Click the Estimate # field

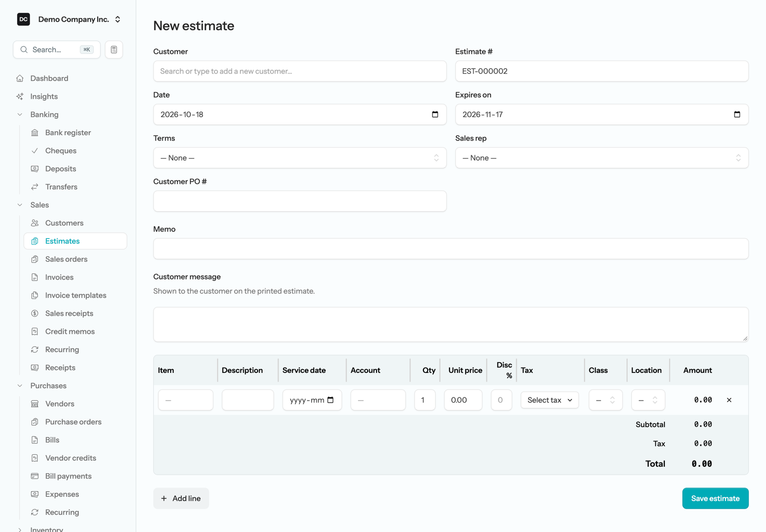pyautogui.click(x=602, y=71)
